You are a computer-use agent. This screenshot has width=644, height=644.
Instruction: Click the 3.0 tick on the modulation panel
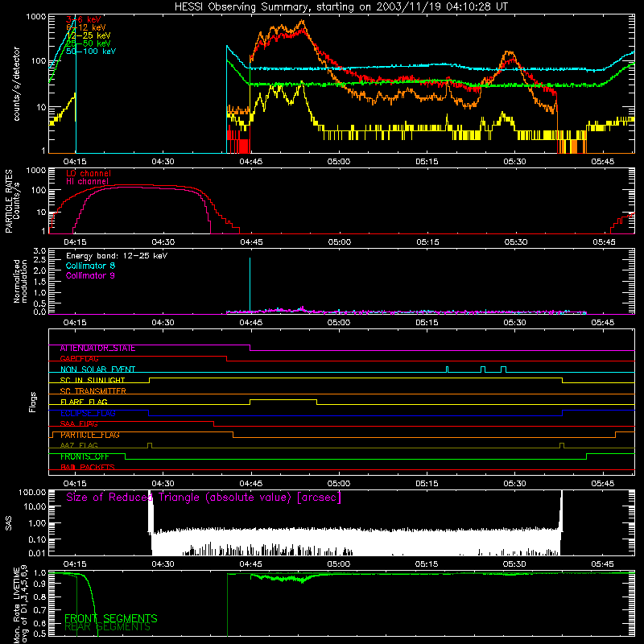39,250
